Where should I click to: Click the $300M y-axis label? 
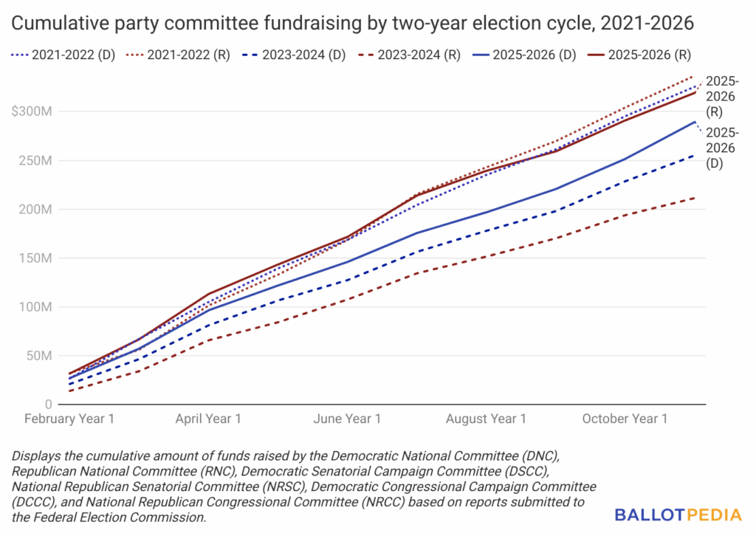click(x=30, y=111)
